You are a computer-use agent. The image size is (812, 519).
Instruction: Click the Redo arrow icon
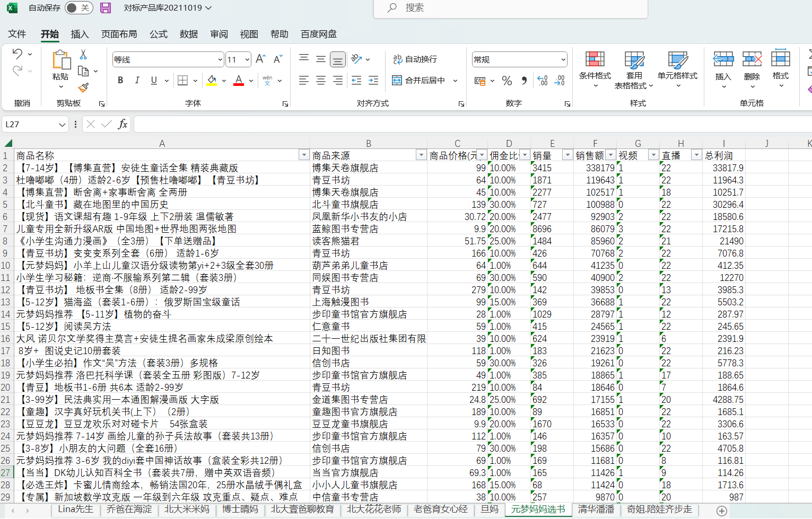(x=18, y=71)
